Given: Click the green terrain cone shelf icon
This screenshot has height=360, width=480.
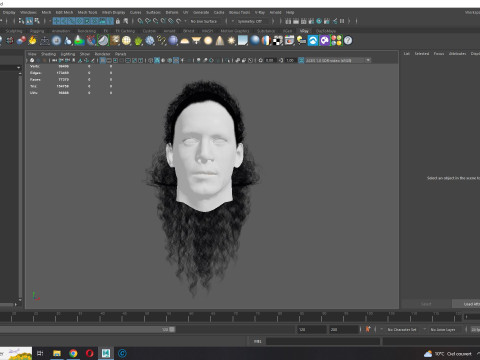Looking at the screenshot, I should 79,41.
